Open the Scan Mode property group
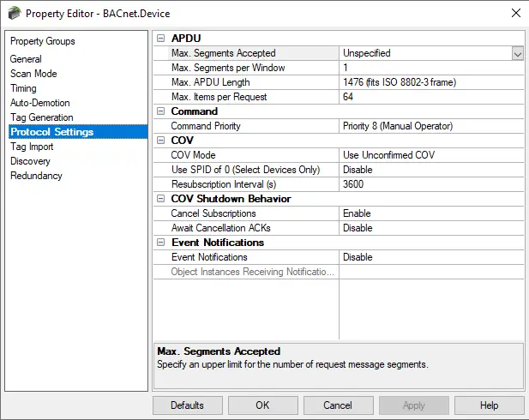Viewport: 529px width, 420px height. click(x=33, y=74)
